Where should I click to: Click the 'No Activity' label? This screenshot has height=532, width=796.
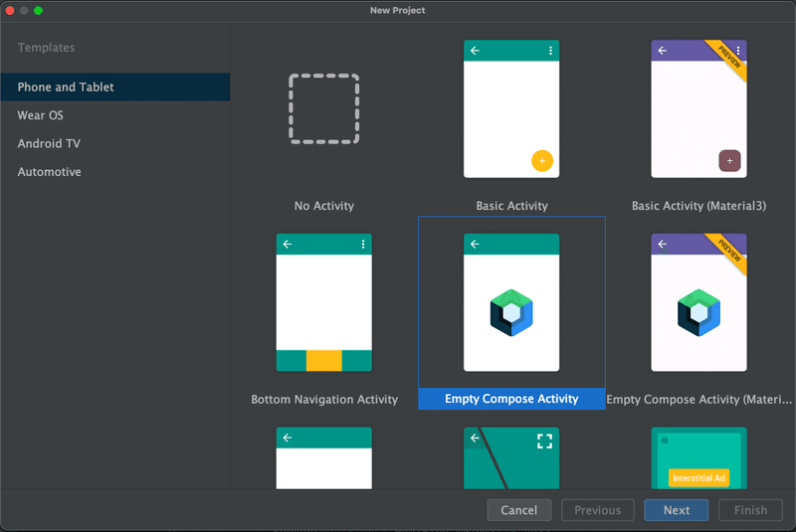pos(324,206)
